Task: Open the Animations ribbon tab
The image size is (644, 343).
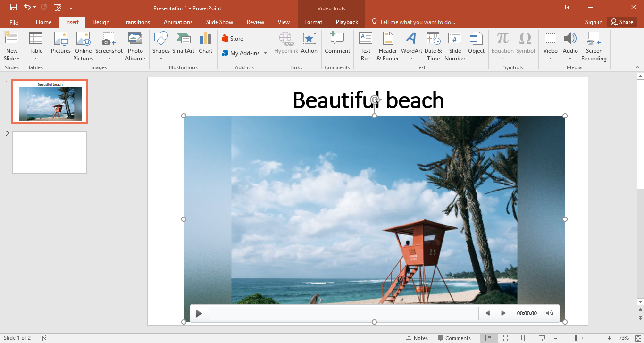Action: pyautogui.click(x=177, y=22)
